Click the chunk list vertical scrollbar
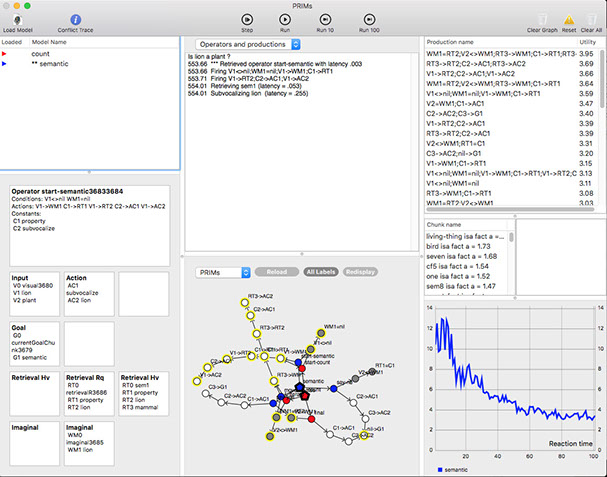 (511, 237)
